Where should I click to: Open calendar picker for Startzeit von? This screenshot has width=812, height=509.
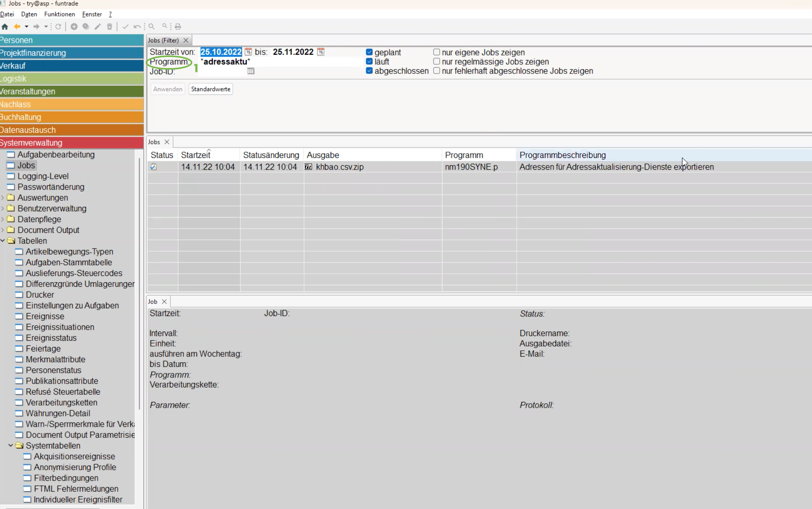coord(248,52)
